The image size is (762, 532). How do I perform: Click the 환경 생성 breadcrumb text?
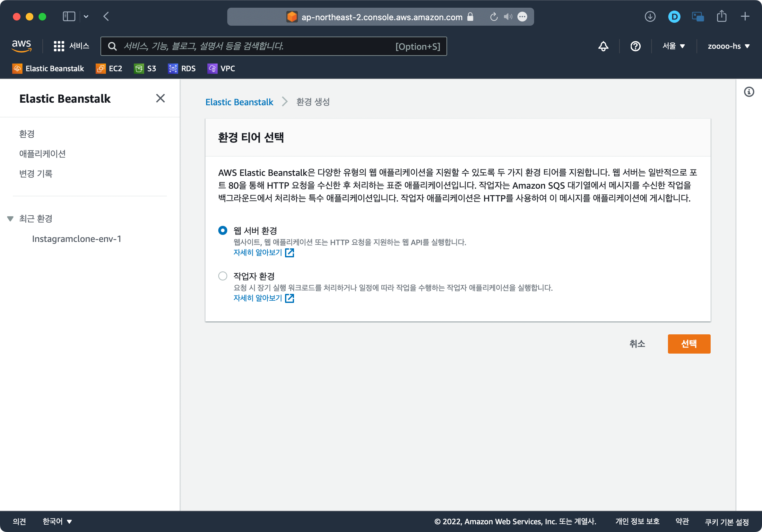313,102
